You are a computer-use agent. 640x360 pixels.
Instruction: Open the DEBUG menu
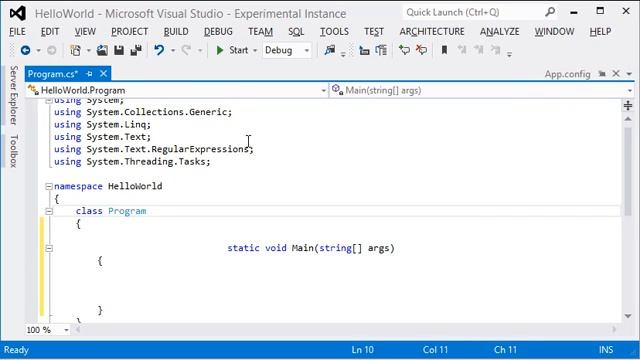point(218,31)
